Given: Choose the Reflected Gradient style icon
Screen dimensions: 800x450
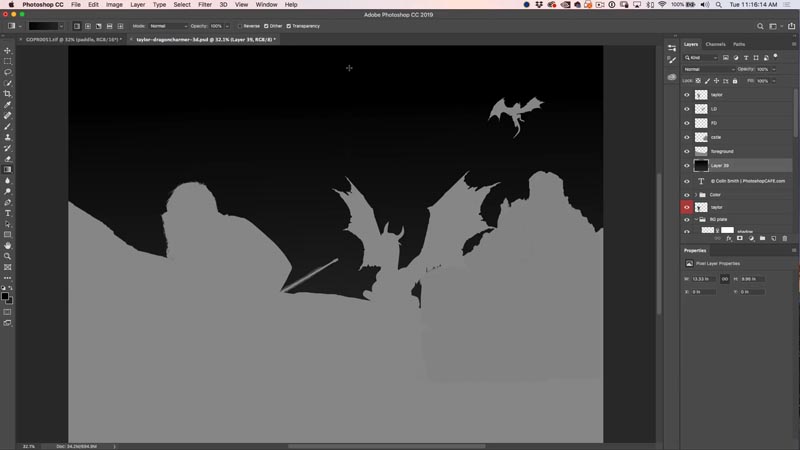Looking at the screenshot, I should point(109,26).
